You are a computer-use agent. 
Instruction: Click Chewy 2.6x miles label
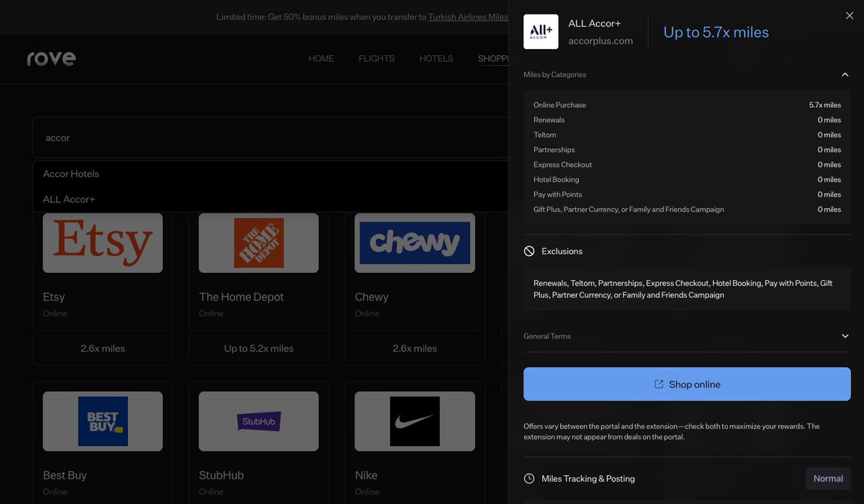(x=415, y=348)
